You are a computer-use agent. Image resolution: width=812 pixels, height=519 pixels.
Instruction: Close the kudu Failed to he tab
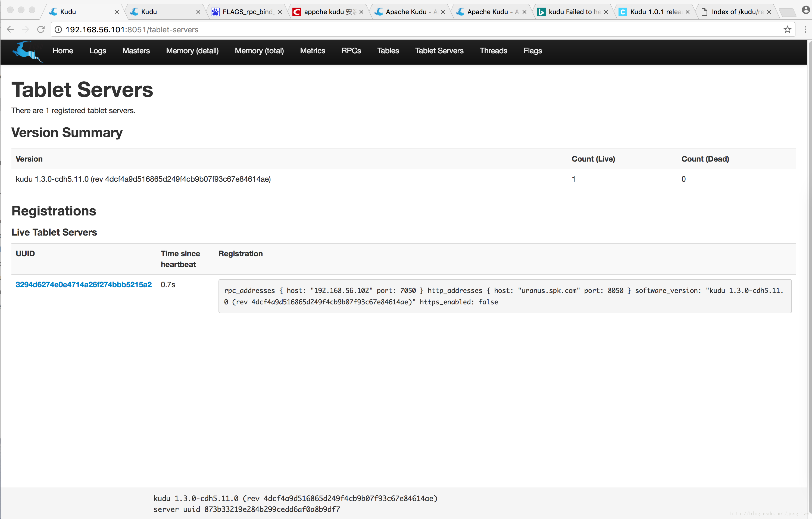606,12
